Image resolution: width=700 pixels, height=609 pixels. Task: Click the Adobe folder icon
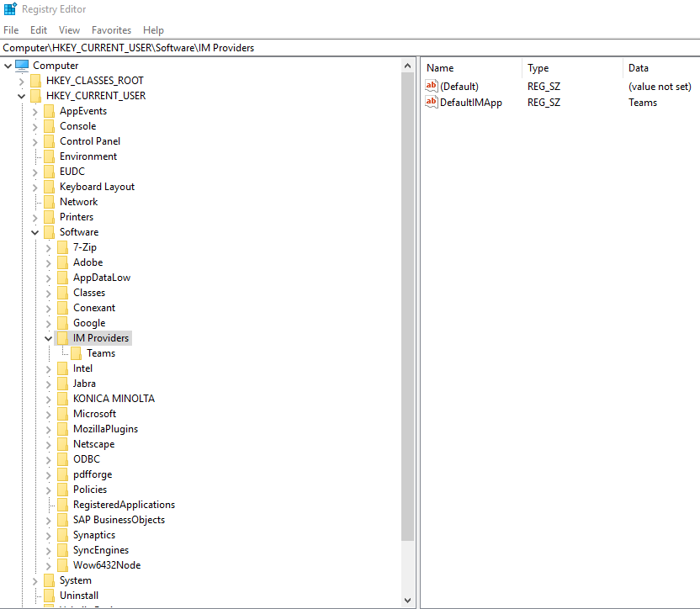point(62,262)
